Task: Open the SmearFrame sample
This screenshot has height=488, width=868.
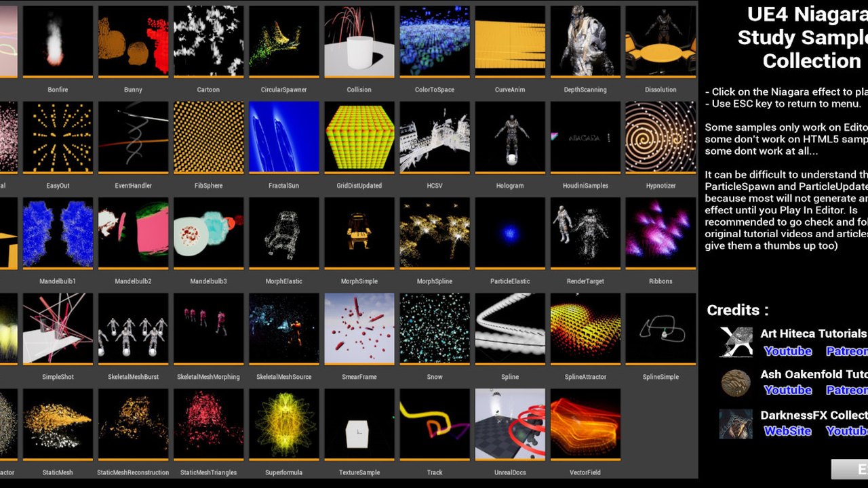Action: click(x=359, y=329)
